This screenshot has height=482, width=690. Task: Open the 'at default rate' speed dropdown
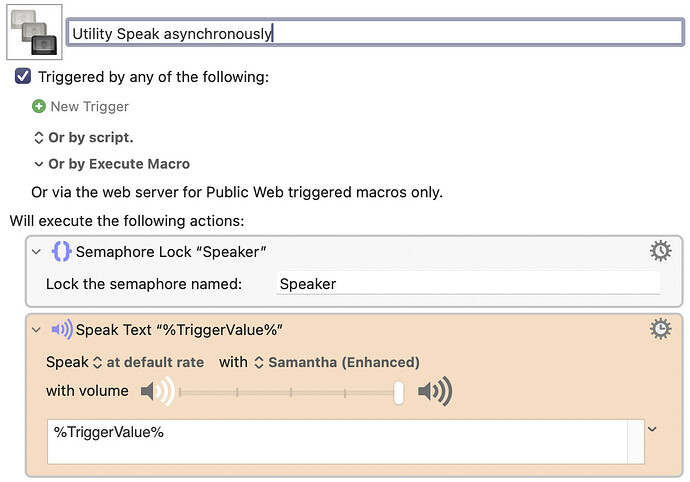148,362
